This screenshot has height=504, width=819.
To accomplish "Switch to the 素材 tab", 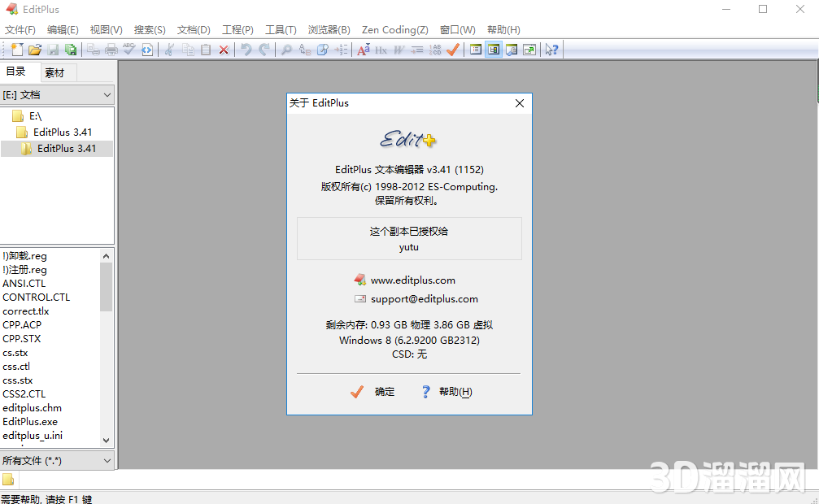I will click(56, 72).
